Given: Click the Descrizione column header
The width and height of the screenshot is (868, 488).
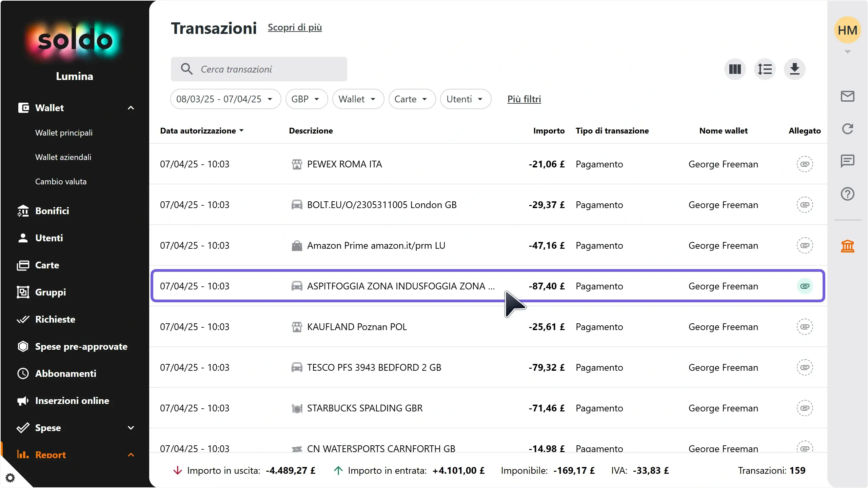Looking at the screenshot, I should point(311,131).
